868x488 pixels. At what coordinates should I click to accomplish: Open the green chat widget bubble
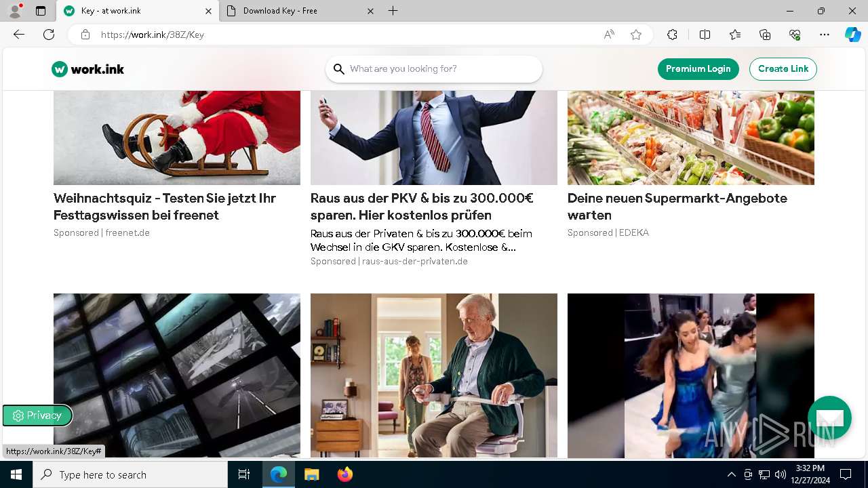tap(829, 418)
